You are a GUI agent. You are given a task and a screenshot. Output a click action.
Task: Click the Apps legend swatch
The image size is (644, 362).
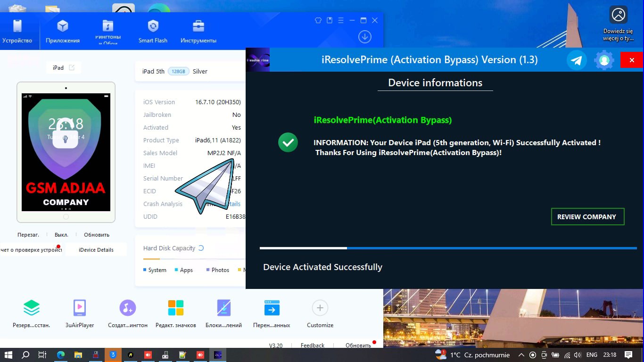[176, 270]
